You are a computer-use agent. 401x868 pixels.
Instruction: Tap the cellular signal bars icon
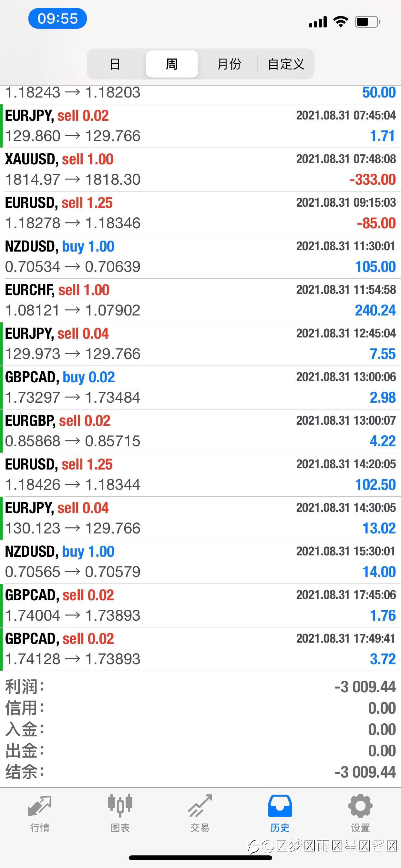[318, 22]
